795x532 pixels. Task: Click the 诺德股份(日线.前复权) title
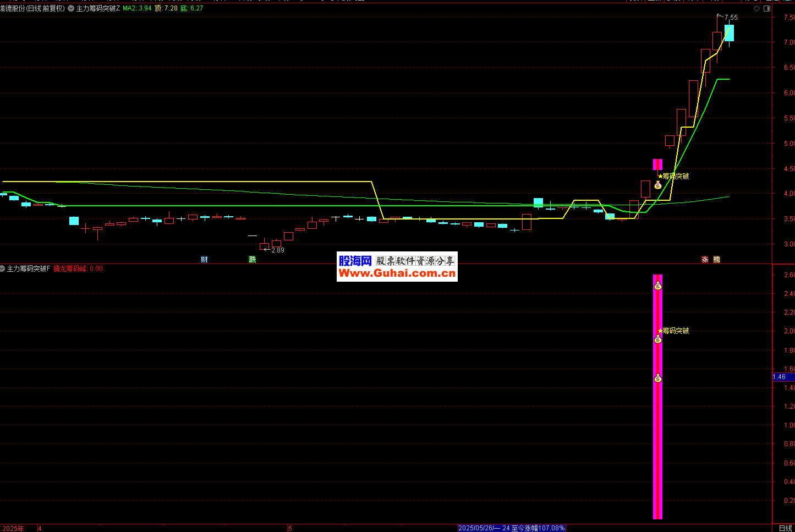tap(32, 8)
